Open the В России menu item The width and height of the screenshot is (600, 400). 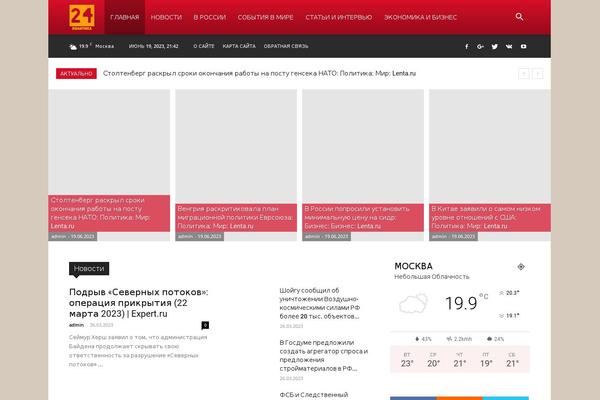(x=210, y=17)
